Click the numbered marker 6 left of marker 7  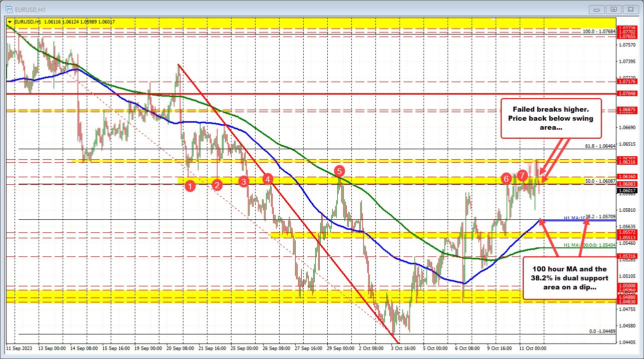coord(506,178)
